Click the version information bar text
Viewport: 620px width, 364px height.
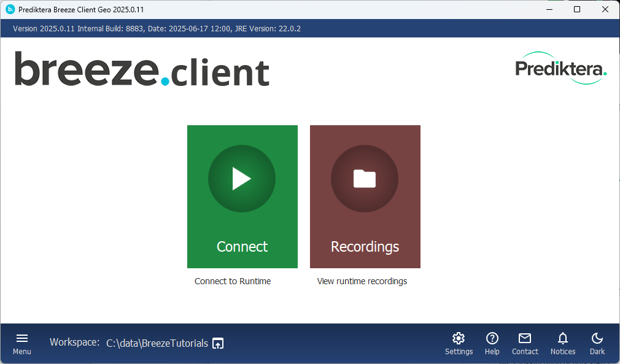pos(157,29)
